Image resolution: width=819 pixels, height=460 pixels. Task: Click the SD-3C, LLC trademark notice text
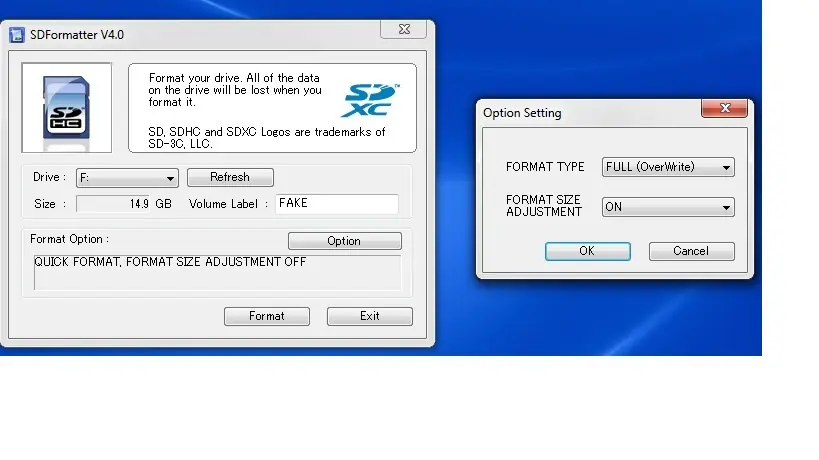click(x=266, y=138)
